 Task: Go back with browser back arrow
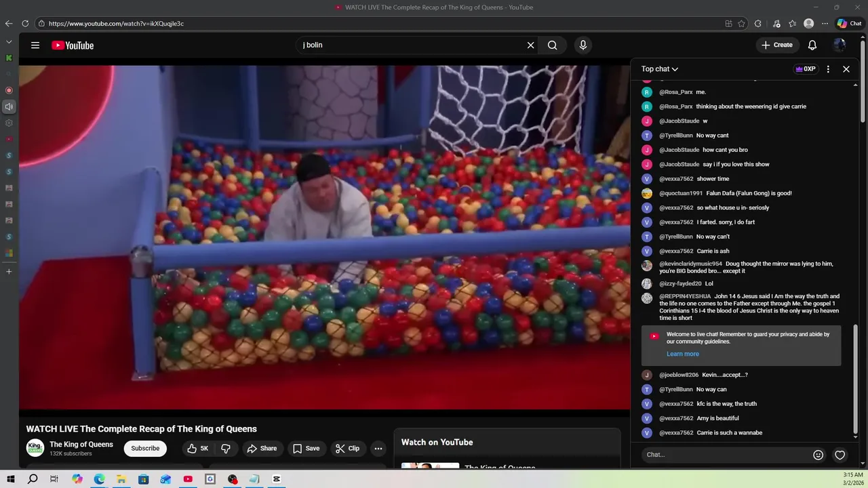tap(9, 24)
